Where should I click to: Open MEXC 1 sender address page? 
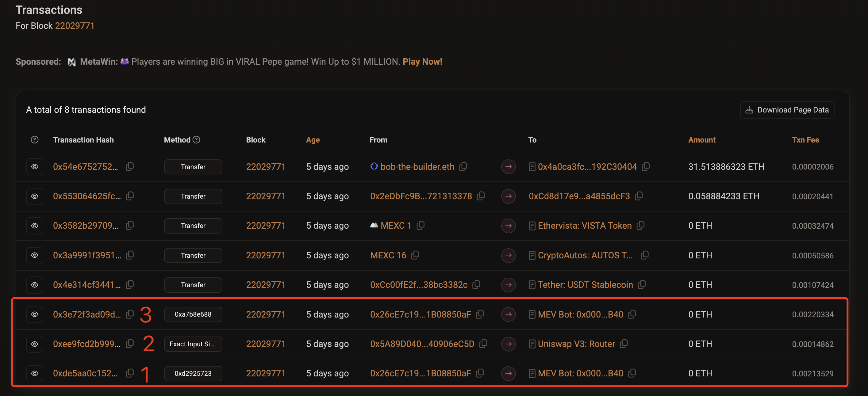click(396, 226)
